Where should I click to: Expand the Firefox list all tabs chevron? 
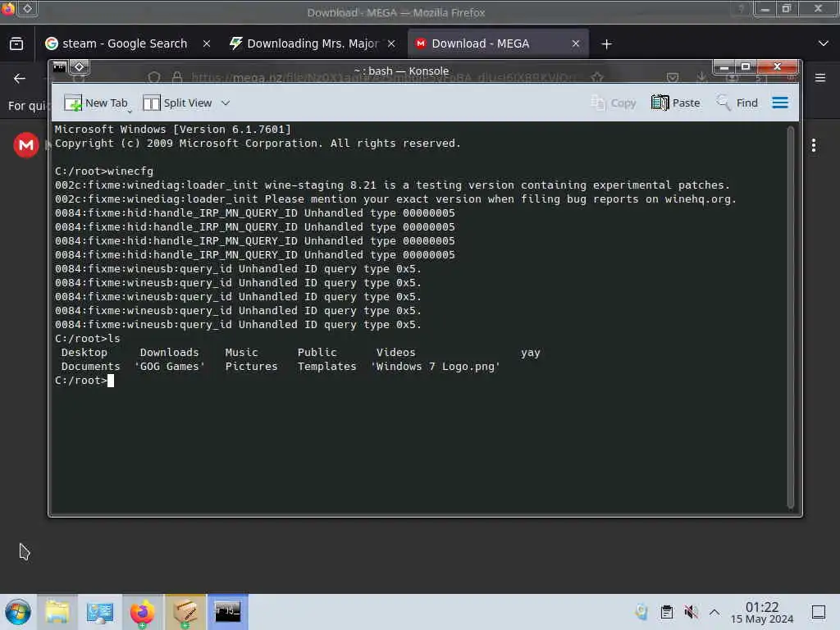pyautogui.click(x=824, y=43)
